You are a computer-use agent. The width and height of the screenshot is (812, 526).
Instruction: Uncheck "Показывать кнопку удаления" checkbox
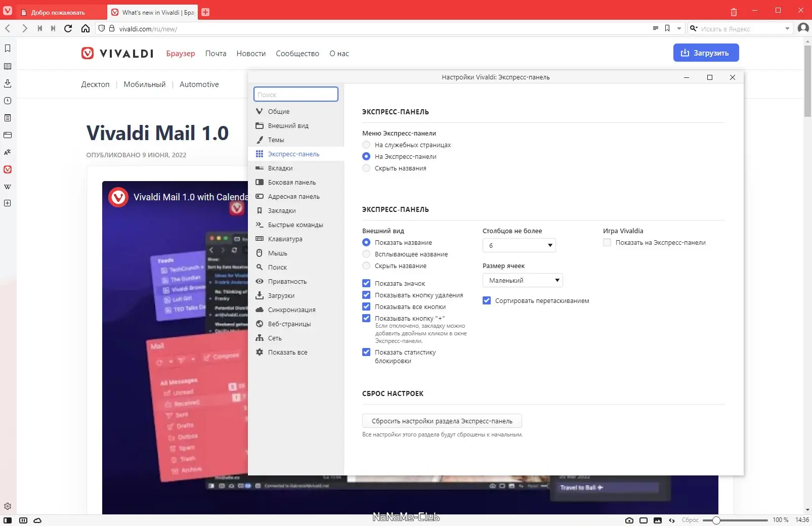(366, 295)
